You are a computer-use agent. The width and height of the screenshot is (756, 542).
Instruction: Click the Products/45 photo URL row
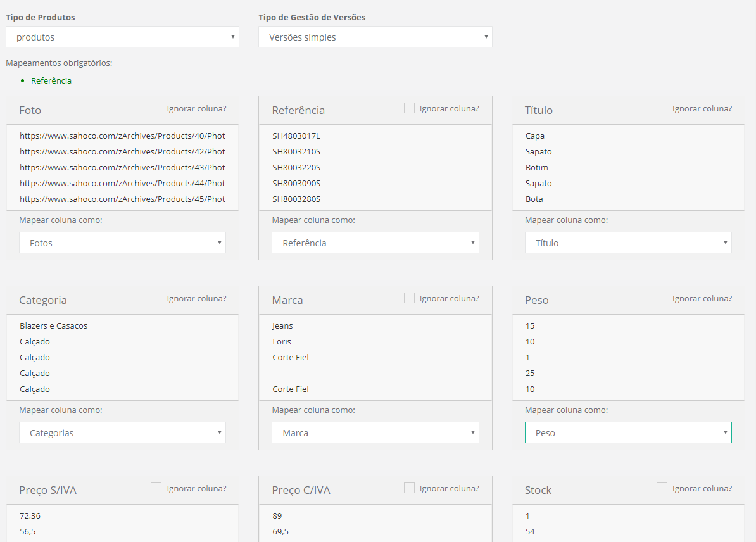[122, 199]
